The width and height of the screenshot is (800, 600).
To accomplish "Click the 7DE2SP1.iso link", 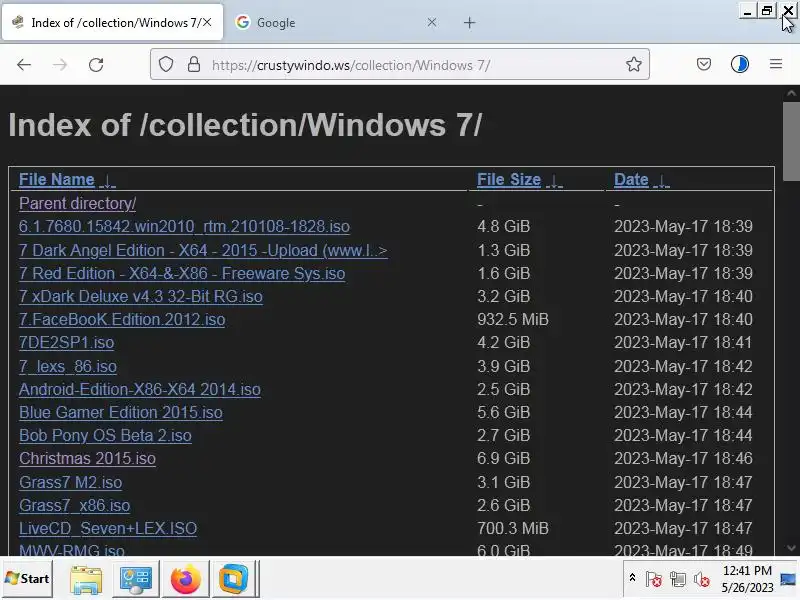I will click(x=66, y=342).
